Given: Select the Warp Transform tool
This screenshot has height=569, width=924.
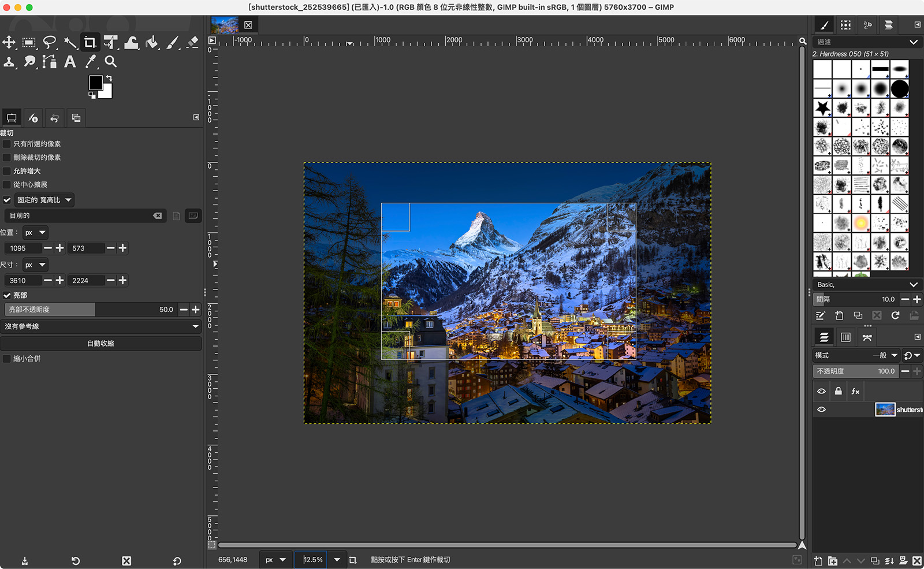Looking at the screenshot, I should 131,42.
